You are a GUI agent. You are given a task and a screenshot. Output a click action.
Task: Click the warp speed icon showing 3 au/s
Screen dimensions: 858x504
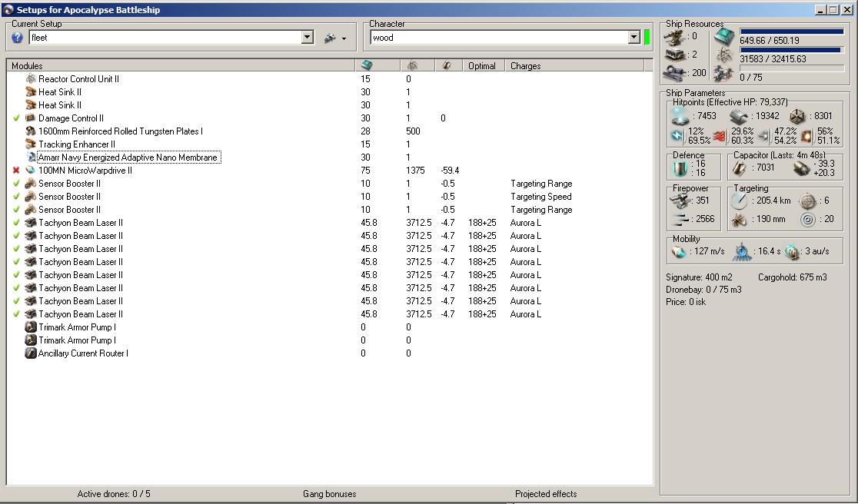tap(793, 251)
